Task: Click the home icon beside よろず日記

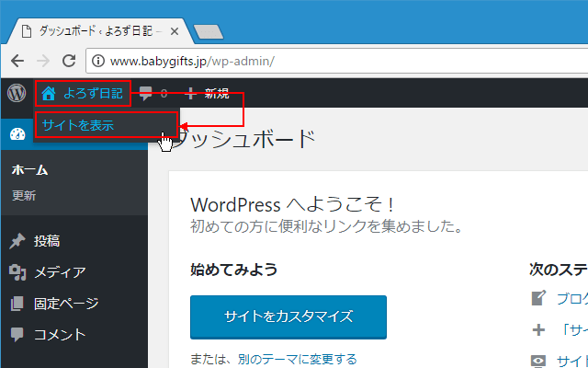Action: (49, 94)
